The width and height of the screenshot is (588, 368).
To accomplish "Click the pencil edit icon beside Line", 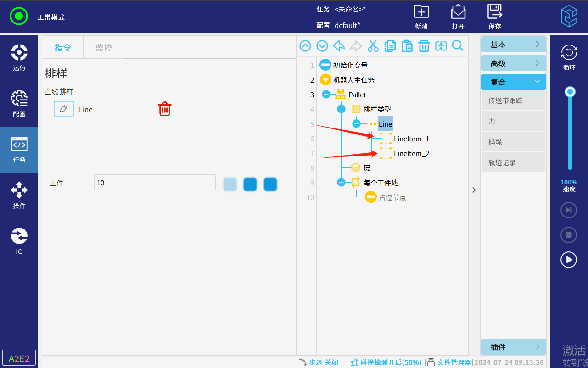I will [64, 109].
